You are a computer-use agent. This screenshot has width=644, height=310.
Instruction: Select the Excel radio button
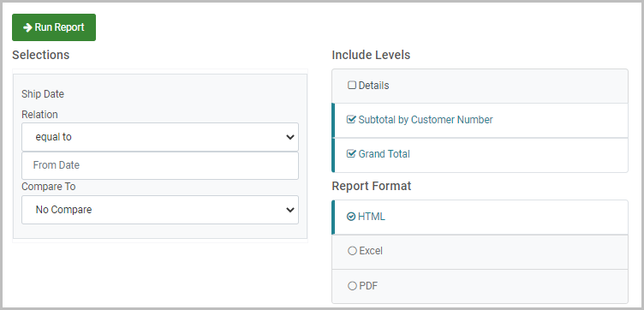(x=352, y=251)
